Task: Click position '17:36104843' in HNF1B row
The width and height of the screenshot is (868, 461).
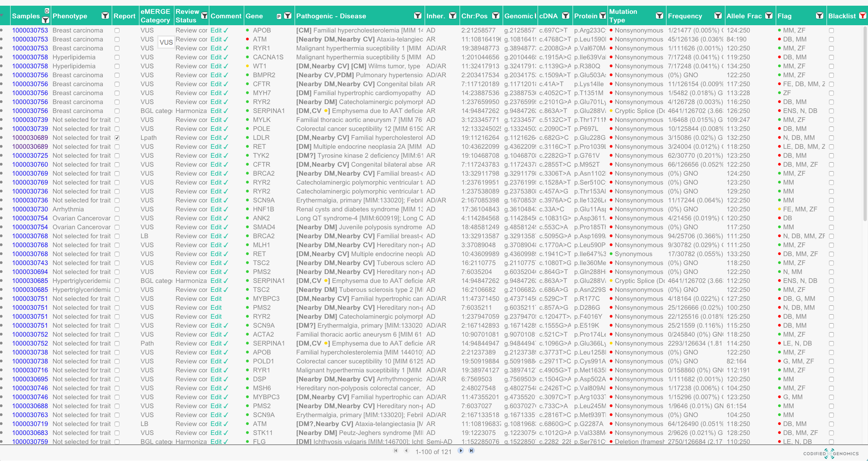Action: pos(480,209)
